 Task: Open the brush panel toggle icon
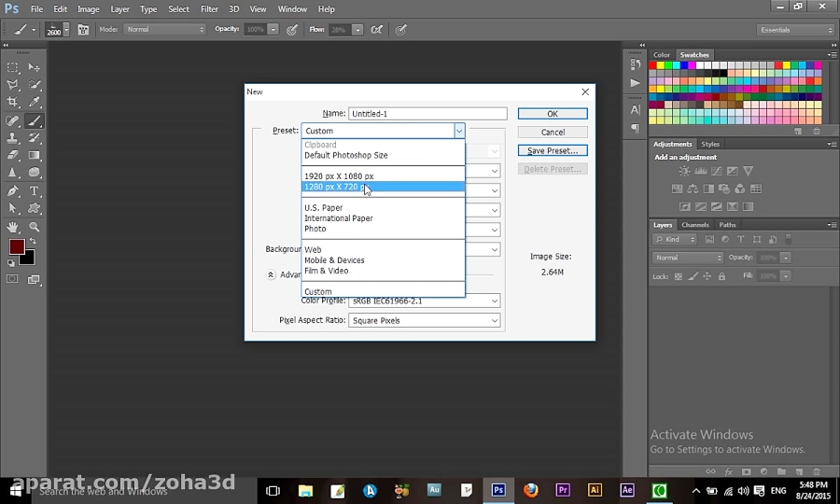[x=84, y=30]
